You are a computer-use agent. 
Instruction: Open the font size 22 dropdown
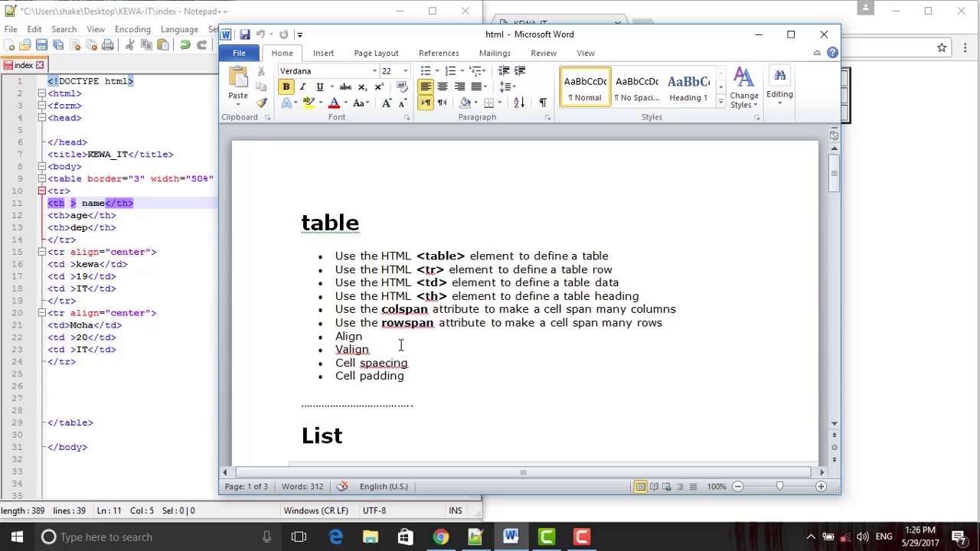[405, 71]
